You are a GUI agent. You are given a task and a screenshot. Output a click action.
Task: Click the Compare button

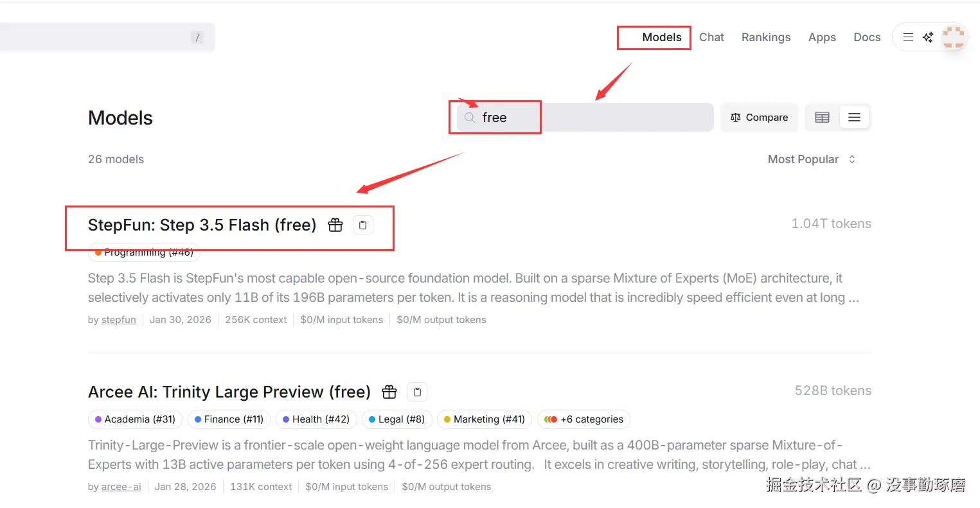point(759,118)
